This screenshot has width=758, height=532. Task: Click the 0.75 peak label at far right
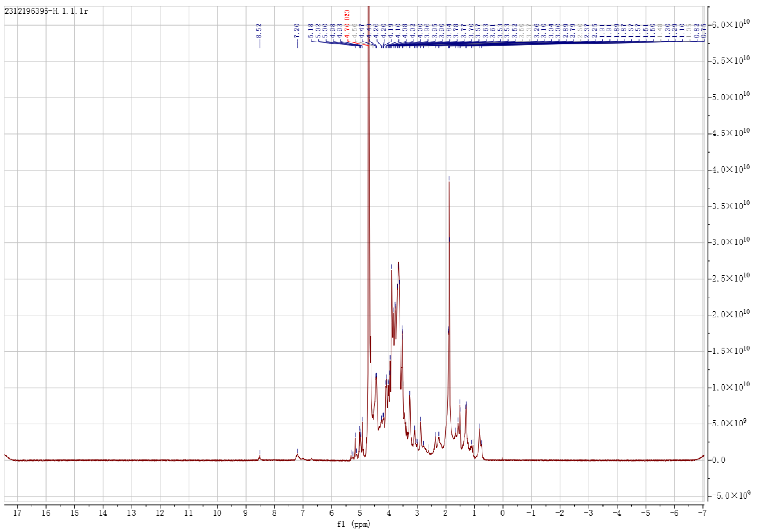tap(704, 31)
